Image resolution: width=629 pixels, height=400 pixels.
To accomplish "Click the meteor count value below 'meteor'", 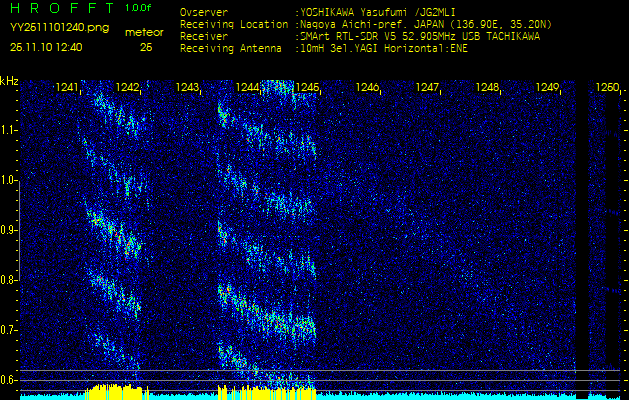I will [x=146, y=48].
